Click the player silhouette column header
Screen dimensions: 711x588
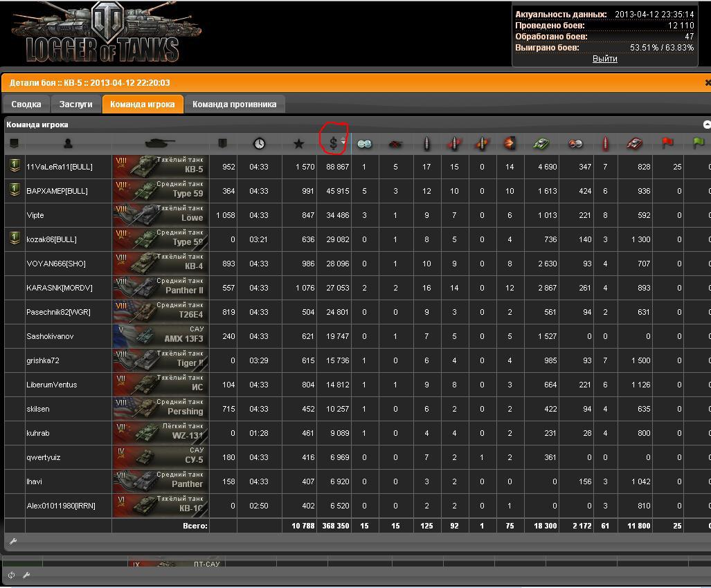(68, 143)
